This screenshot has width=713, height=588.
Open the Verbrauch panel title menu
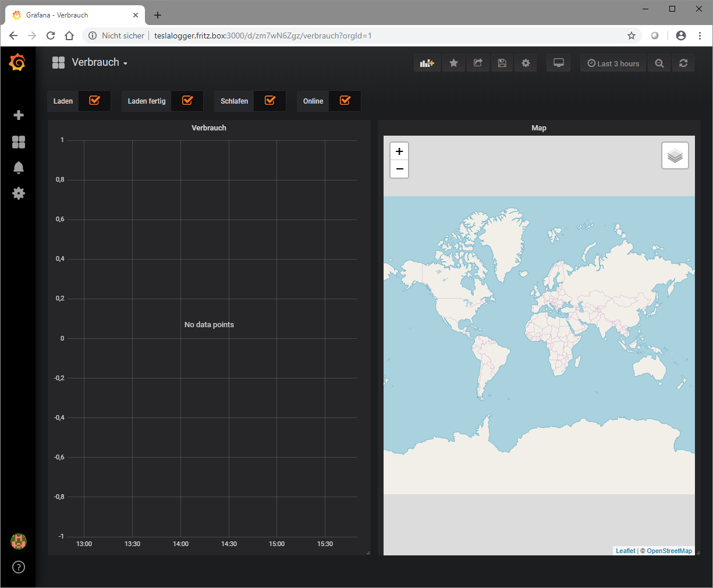point(209,128)
